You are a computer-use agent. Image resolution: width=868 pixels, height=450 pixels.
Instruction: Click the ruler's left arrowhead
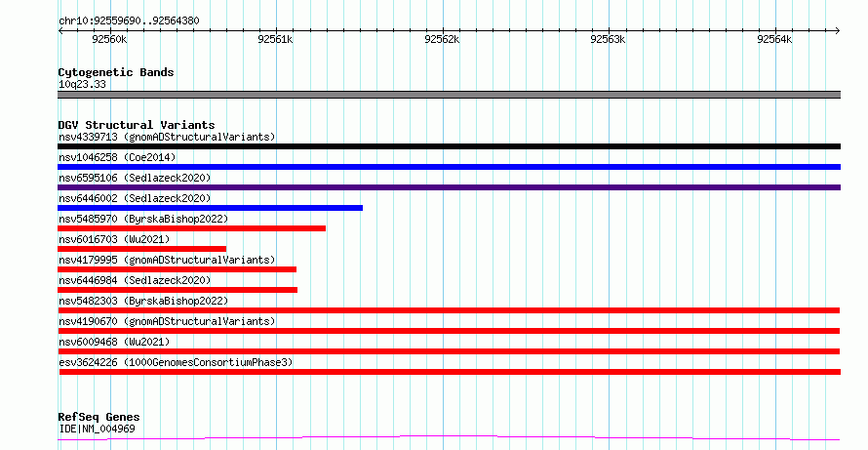click(x=60, y=31)
